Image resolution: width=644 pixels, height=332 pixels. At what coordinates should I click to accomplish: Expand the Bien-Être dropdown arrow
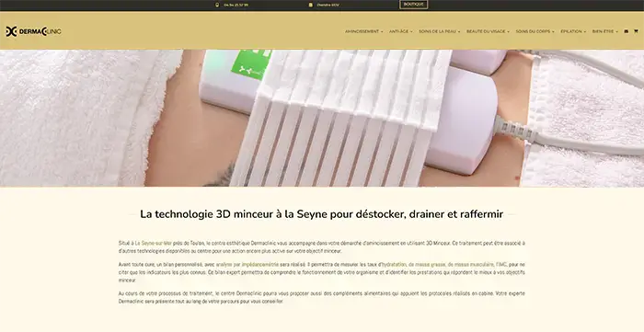[616, 31]
